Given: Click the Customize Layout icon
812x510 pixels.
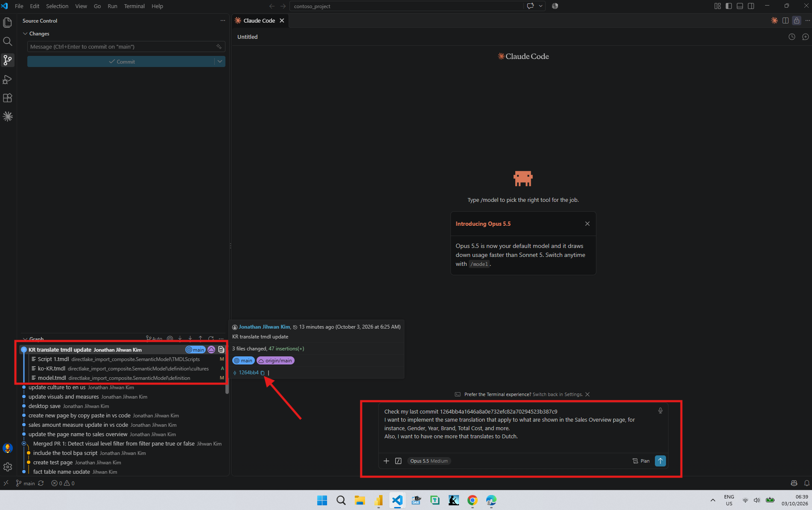Looking at the screenshot, I should tap(718, 6).
